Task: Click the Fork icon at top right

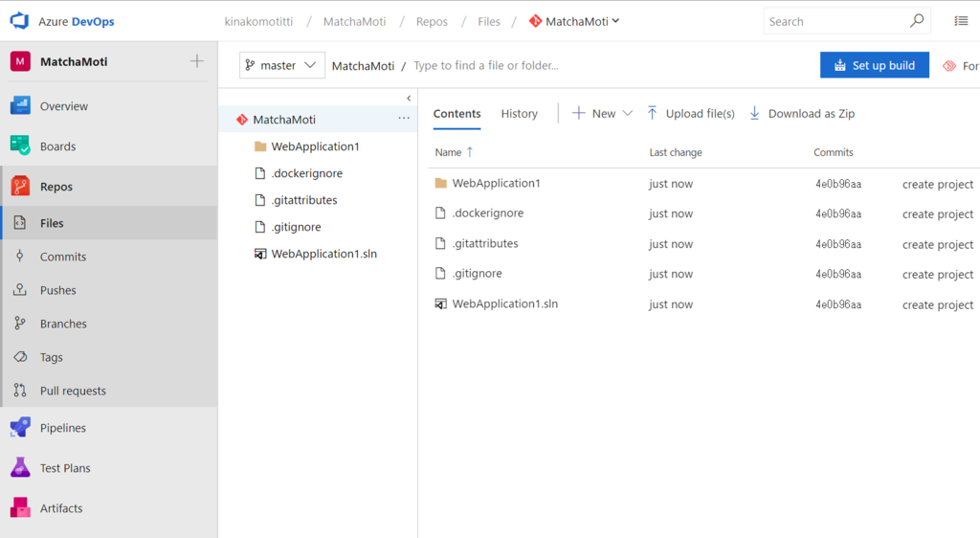Action: 949,66
